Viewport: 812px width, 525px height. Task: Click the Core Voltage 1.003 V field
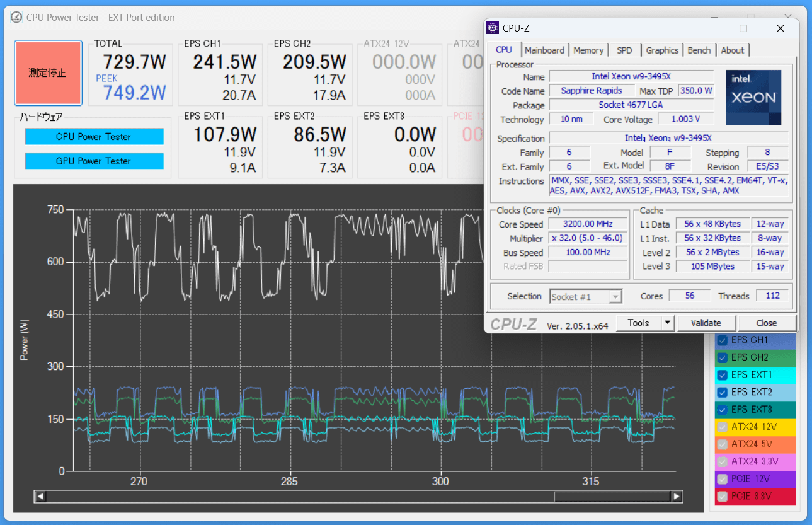[686, 119]
